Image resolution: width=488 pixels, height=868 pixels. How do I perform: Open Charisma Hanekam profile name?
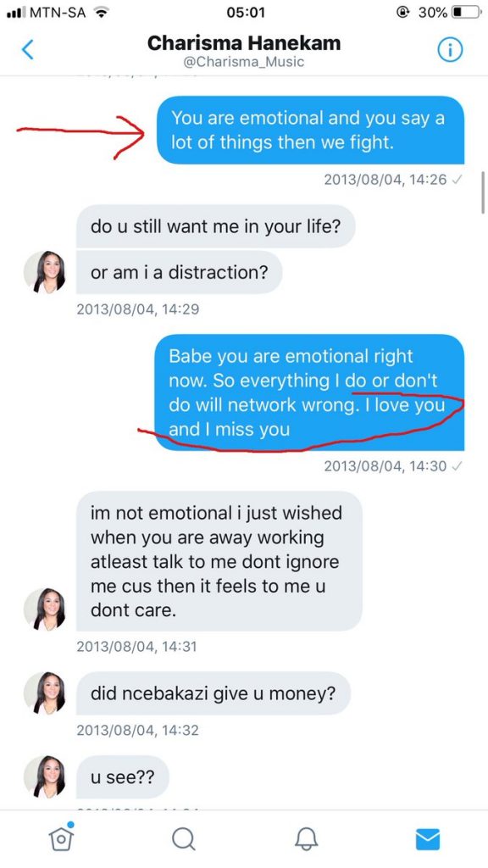(x=244, y=43)
